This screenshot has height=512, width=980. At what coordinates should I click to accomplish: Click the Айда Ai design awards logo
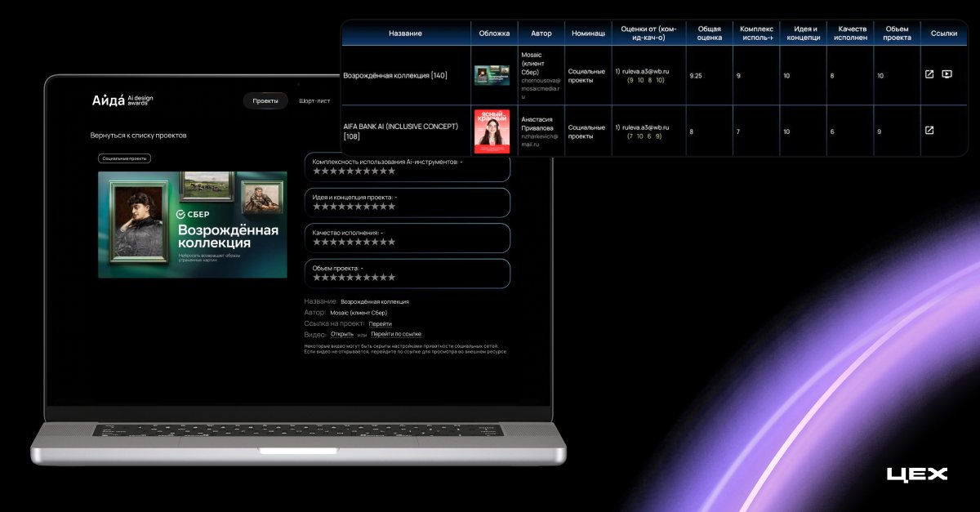pos(122,100)
